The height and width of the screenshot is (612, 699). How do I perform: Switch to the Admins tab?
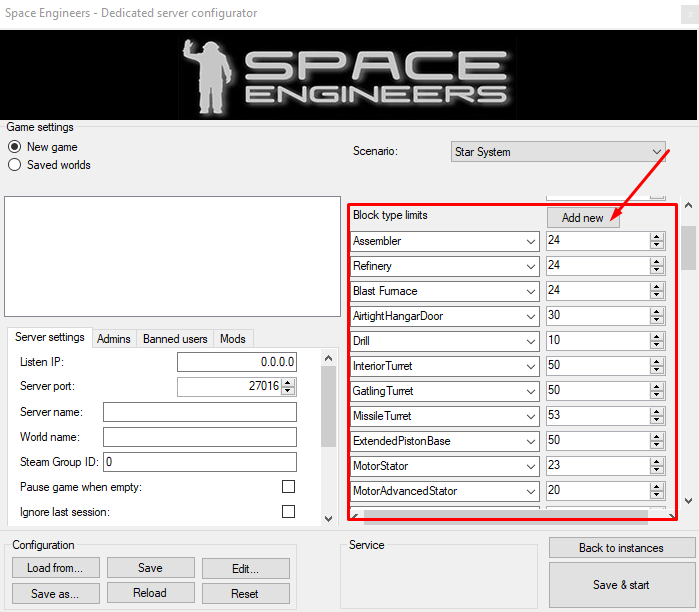coord(113,339)
